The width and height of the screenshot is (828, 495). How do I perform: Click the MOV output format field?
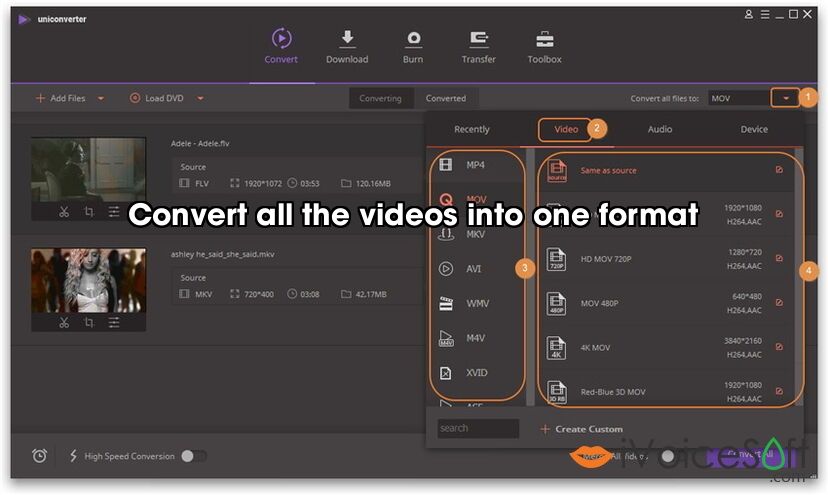tap(739, 98)
